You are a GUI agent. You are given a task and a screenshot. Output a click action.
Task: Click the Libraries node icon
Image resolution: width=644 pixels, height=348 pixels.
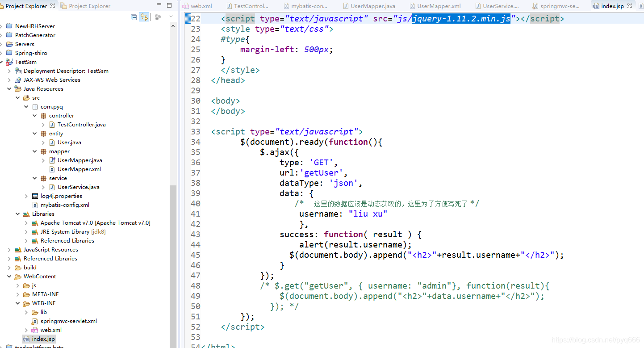pos(26,214)
